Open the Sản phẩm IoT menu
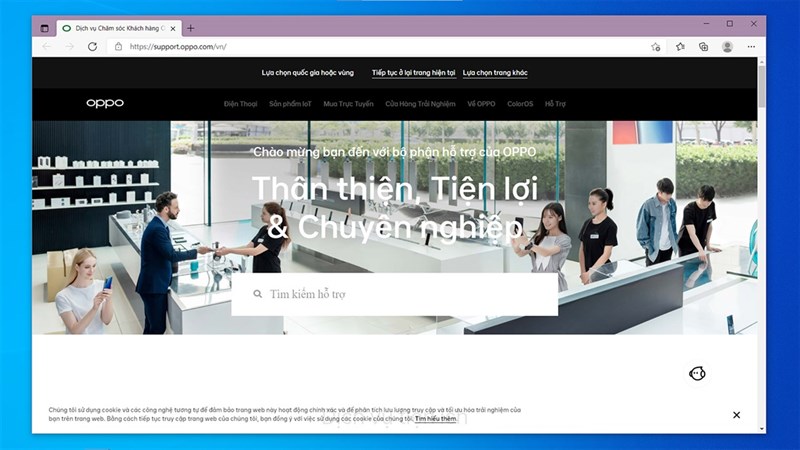Image resolution: width=800 pixels, height=450 pixels. pos(290,104)
